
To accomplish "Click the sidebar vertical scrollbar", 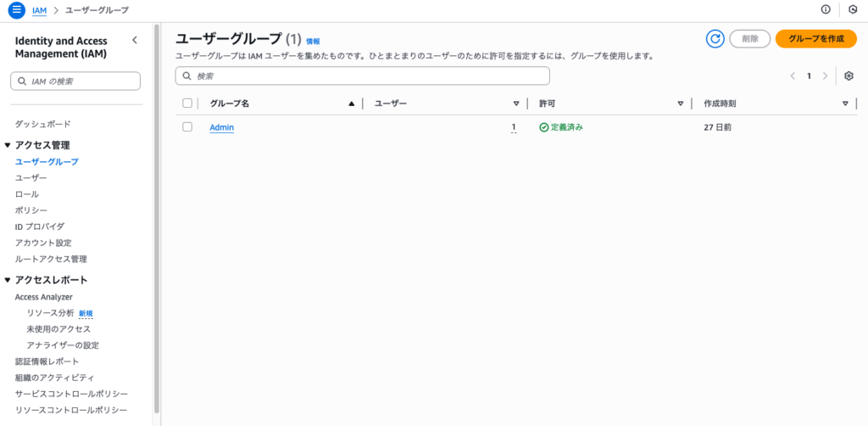I will pos(157,221).
